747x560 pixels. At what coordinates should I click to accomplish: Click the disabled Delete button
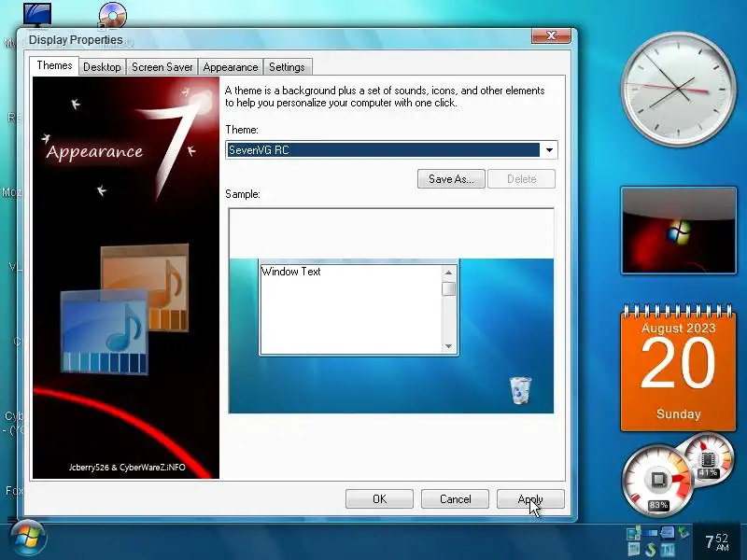[521, 179]
